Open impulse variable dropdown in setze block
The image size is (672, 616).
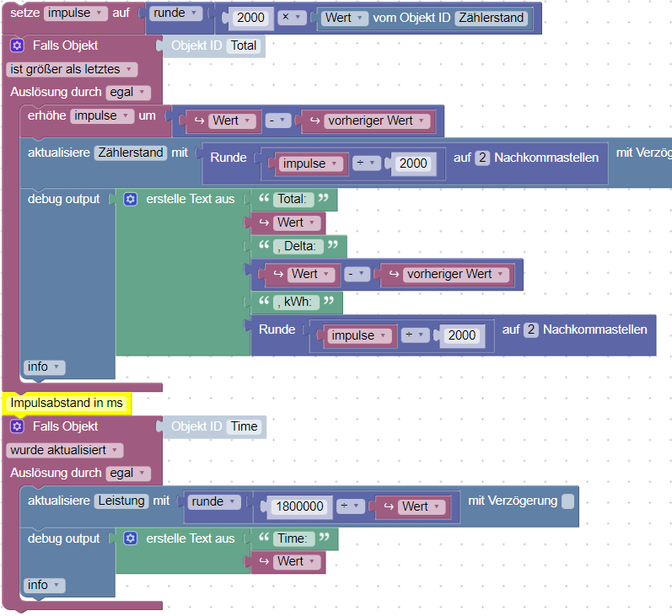tap(75, 13)
